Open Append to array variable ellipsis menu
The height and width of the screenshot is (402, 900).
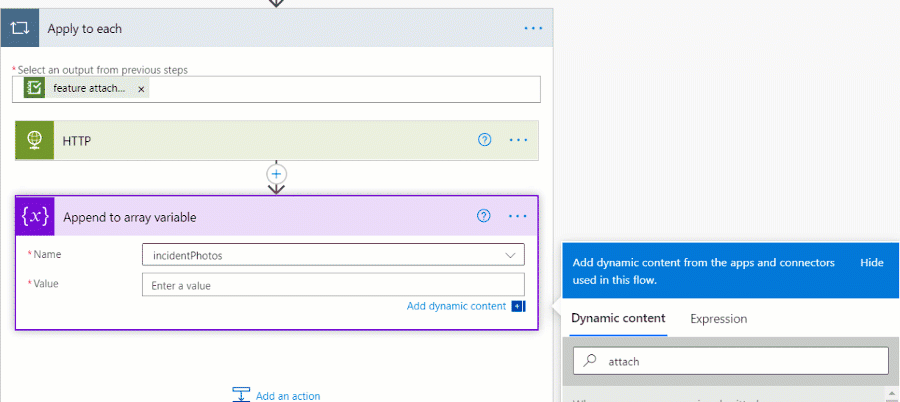coord(517,216)
